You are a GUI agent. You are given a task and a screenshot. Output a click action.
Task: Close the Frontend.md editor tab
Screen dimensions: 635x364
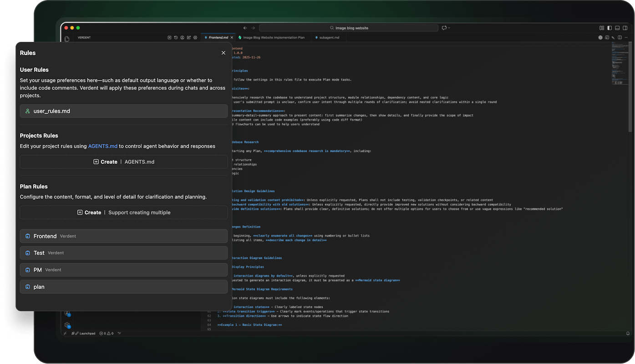(232, 38)
